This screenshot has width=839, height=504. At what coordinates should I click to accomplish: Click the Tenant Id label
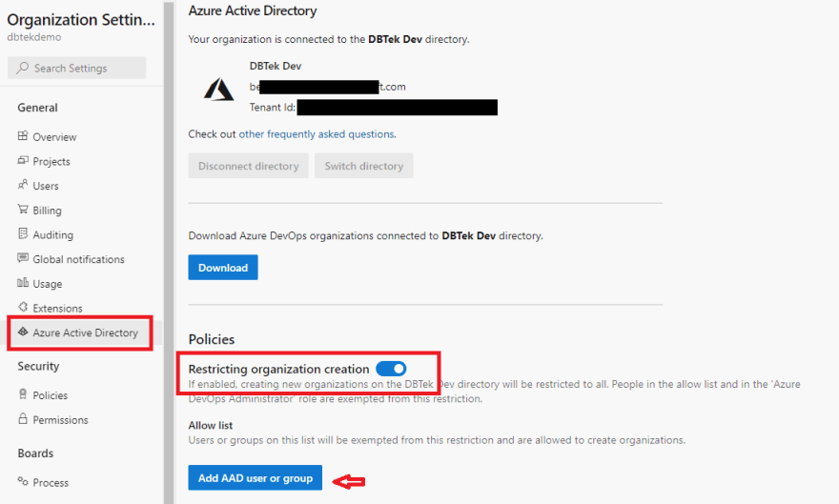pyautogui.click(x=273, y=108)
